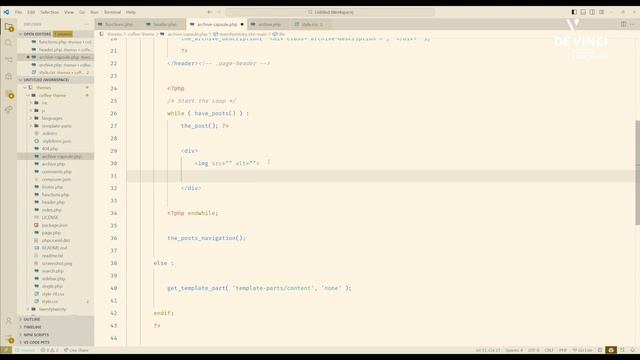Click the errors and warnings status indicator
This screenshot has height=360, width=640.
point(49,350)
